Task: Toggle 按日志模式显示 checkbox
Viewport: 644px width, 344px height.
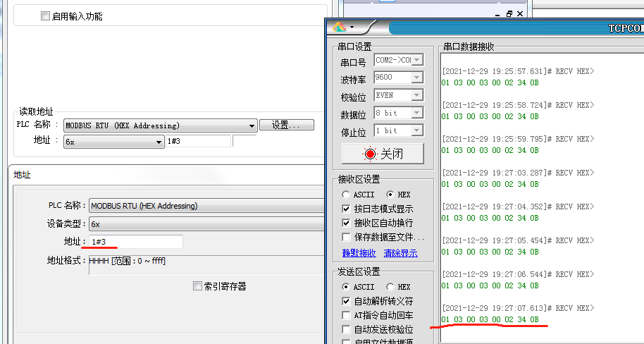Action: point(346,209)
